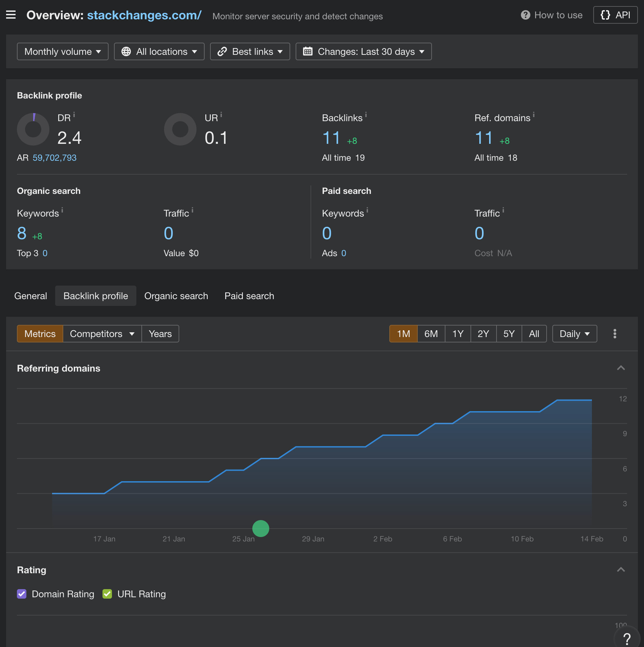Viewport: 644px width, 647px height.
Task: Open the paid Traffic value 0
Action: coord(479,233)
